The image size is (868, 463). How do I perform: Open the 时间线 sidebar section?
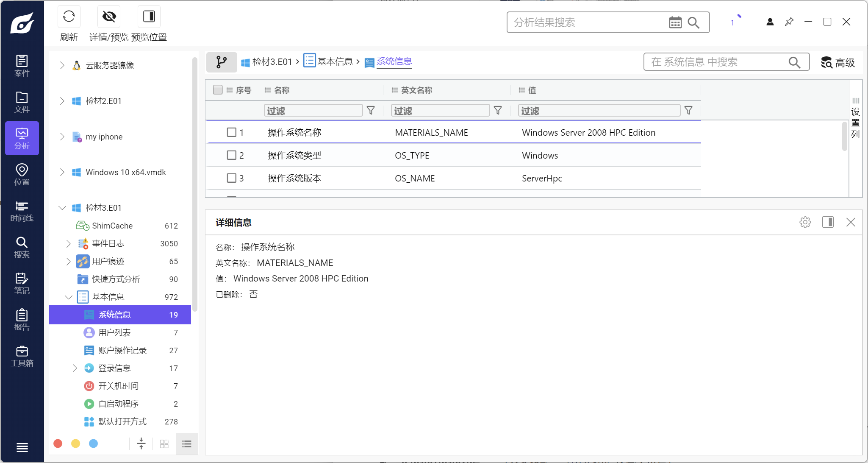click(22, 211)
